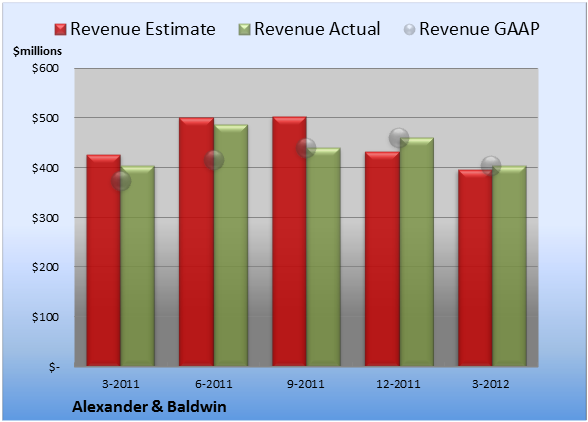Select the red estimate bar for 3-2011
The width and height of the screenshot is (588, 422).
[x=104, y=260]
